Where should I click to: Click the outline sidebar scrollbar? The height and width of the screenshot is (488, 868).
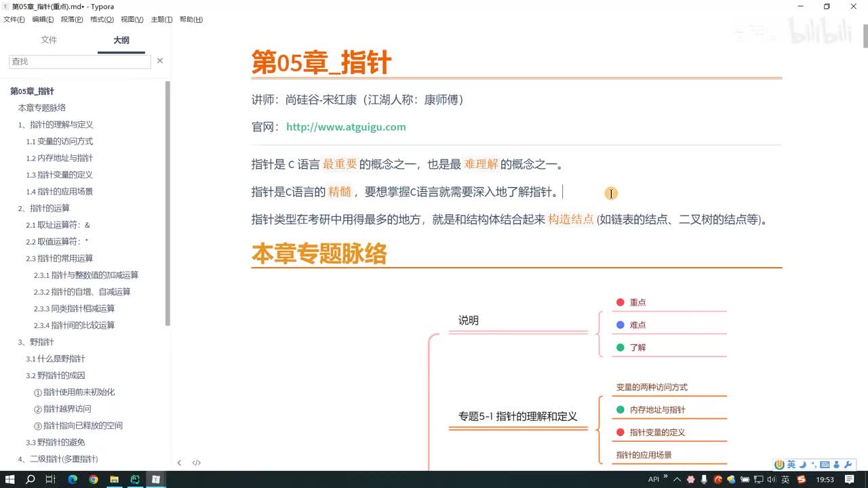pos(167,203)
